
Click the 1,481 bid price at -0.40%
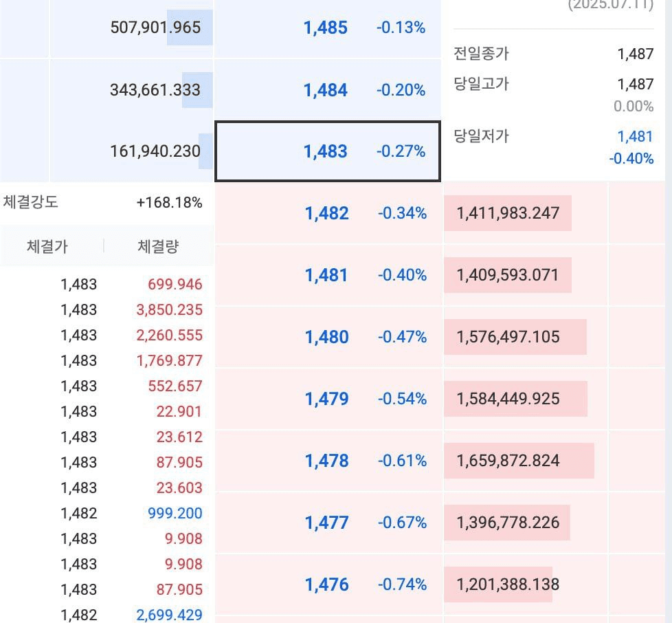[x=327, y=275]
